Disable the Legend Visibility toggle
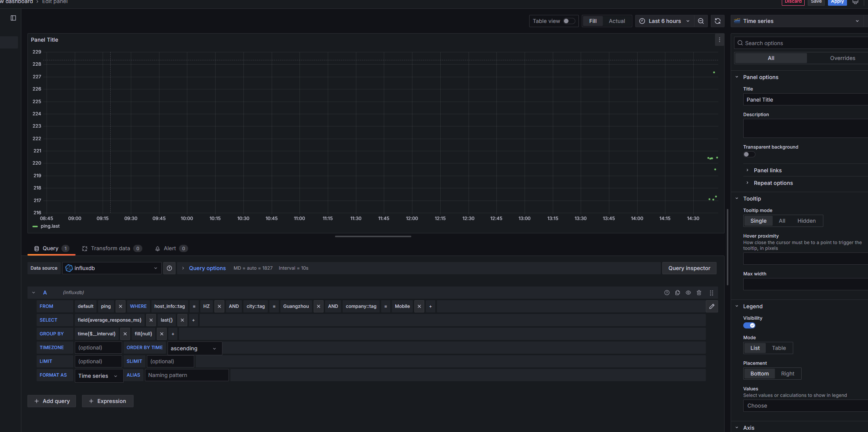This screenshot has height=432, width=868. click(749, 325)
